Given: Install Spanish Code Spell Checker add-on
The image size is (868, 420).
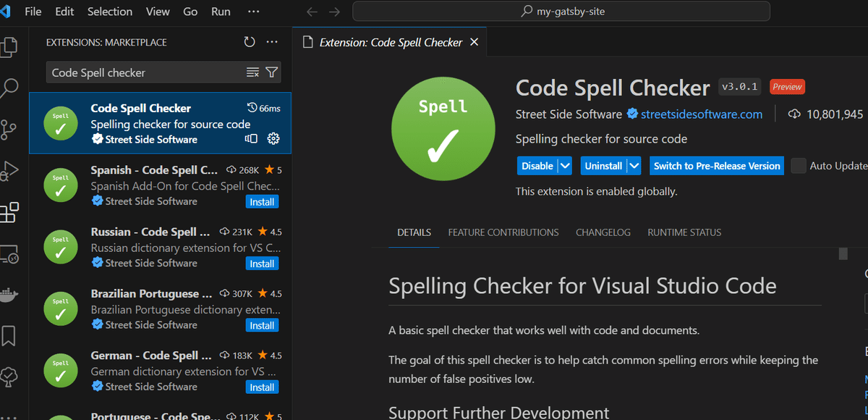Looking at the screenshot, I should [x=262, y=202].
